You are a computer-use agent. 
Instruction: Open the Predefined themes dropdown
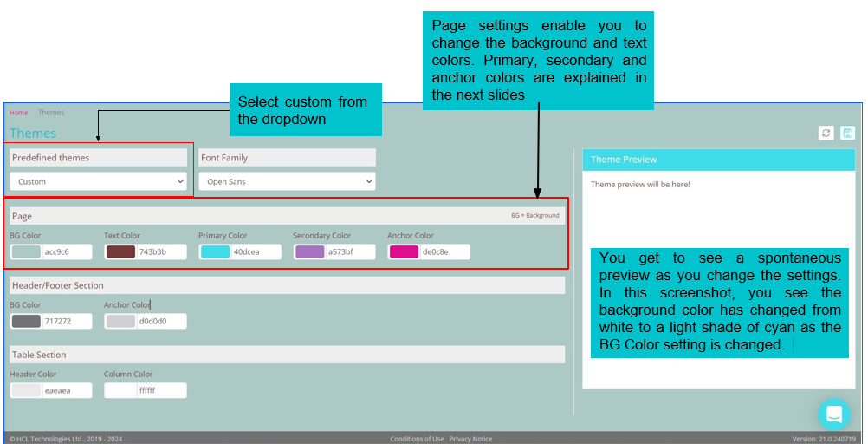[99, 181]
